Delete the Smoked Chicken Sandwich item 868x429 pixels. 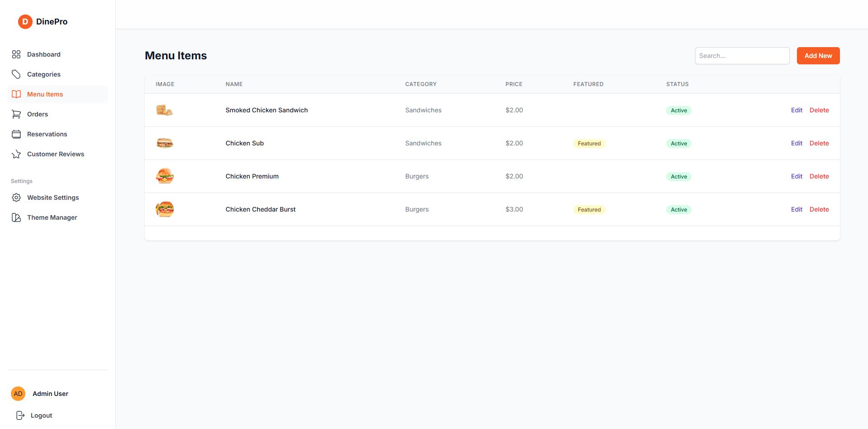click(x=819, y=110)
